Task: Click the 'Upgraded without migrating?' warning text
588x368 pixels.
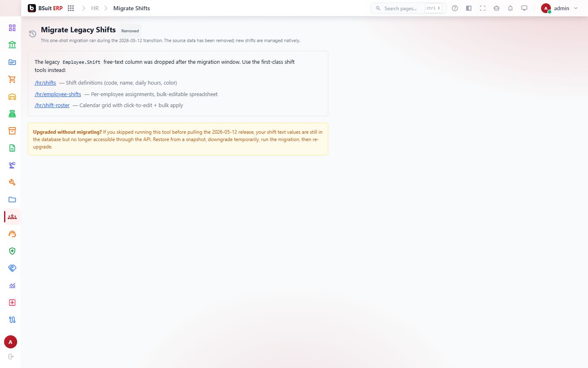Action: [x=67, y=132]
